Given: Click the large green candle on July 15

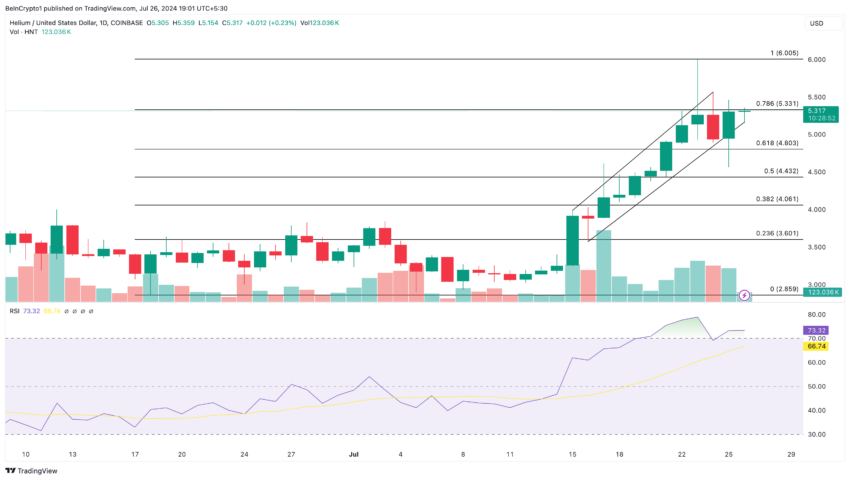Looking at the screenshot, I should click(572, 241).
